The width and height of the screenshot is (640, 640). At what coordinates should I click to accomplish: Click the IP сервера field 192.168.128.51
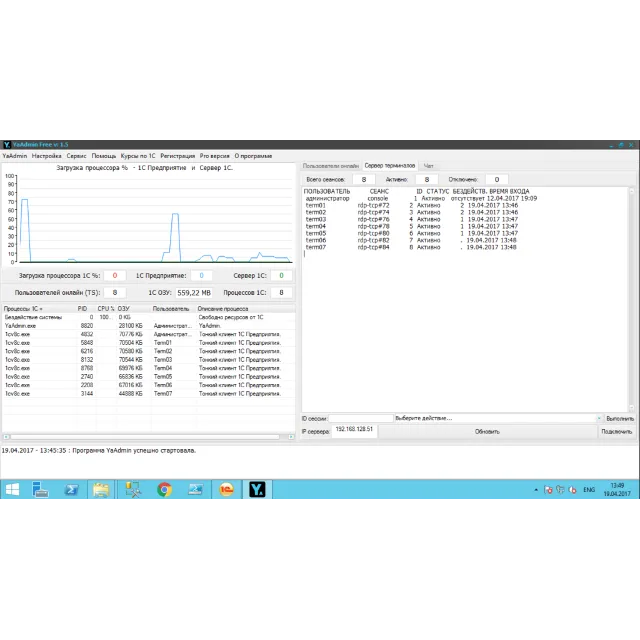[x=354, y=429]
